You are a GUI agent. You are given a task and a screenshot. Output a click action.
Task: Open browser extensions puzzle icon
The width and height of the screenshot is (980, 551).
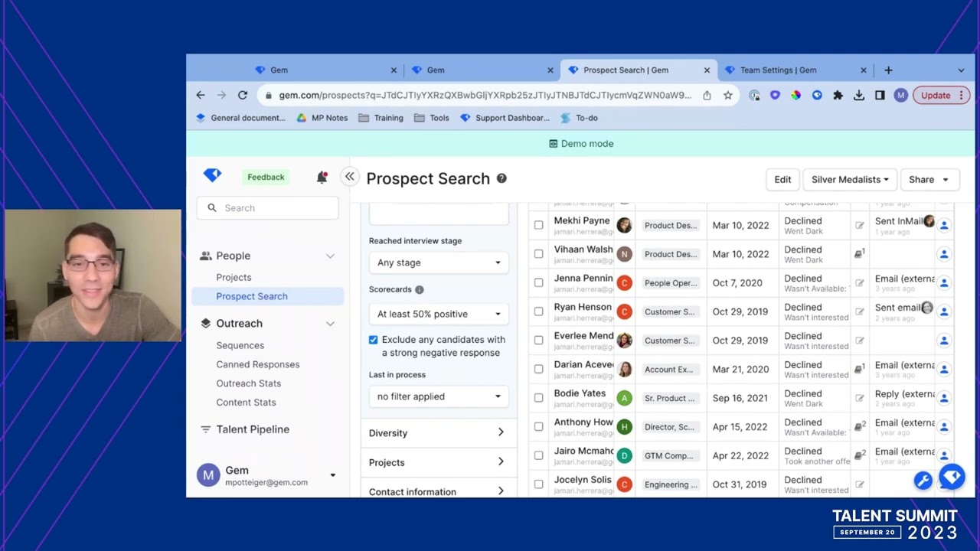pyautogui.click(x=838, y=95)
